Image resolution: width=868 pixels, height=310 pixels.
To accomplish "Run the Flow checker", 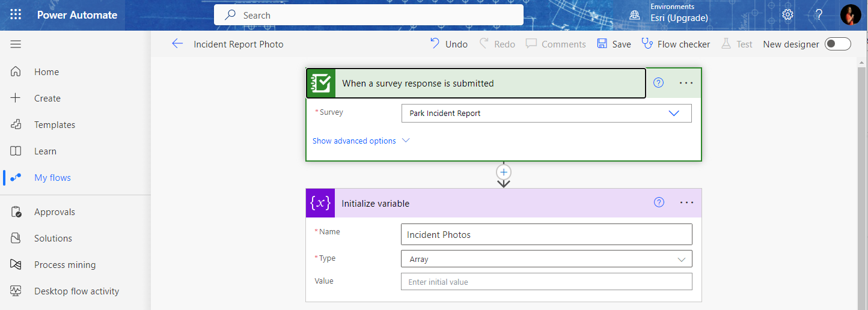I will pos(676,44).
